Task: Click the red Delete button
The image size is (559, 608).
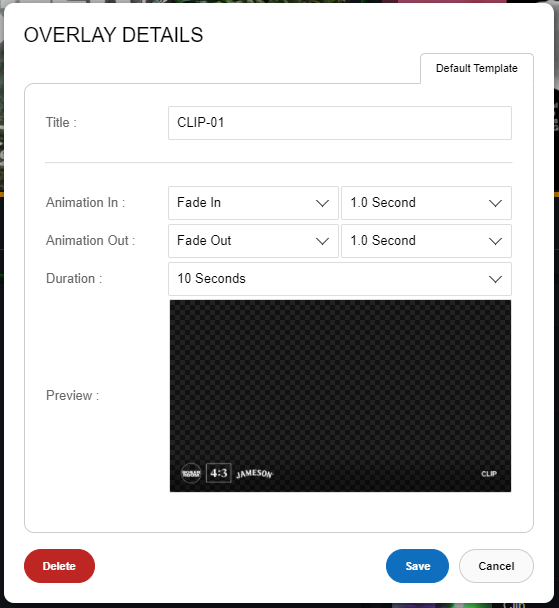Action: pos(59,566)
